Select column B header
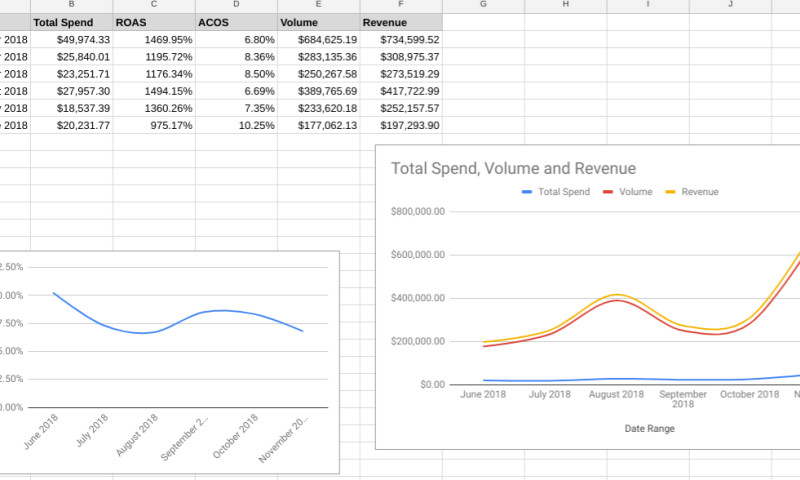The width and height of the screenshot is (800, 480). point(71,6)
